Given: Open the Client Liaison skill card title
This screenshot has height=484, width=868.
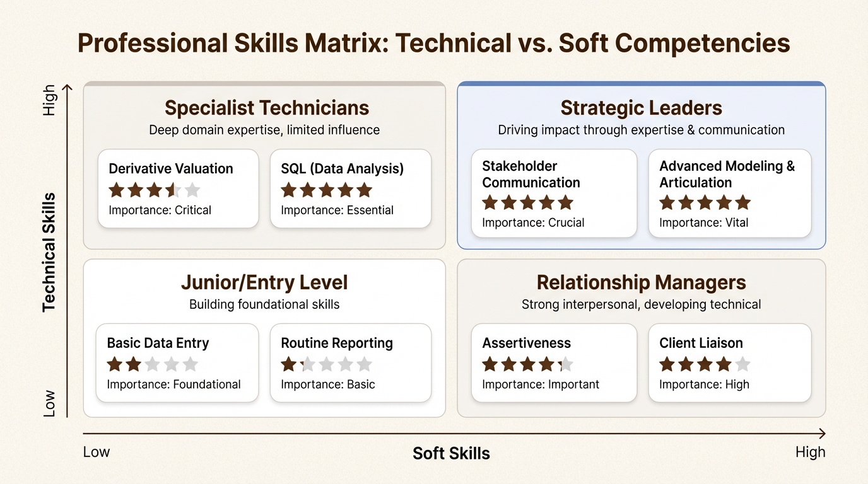Looking at the screenshot, I should pyautogui.click(x=701, y=343).
